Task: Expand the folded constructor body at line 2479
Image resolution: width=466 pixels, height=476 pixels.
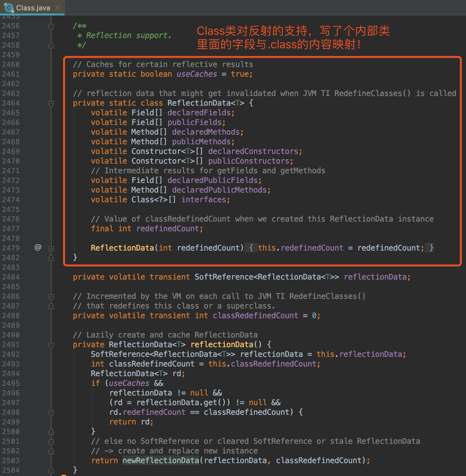Action: click(51, 248)
